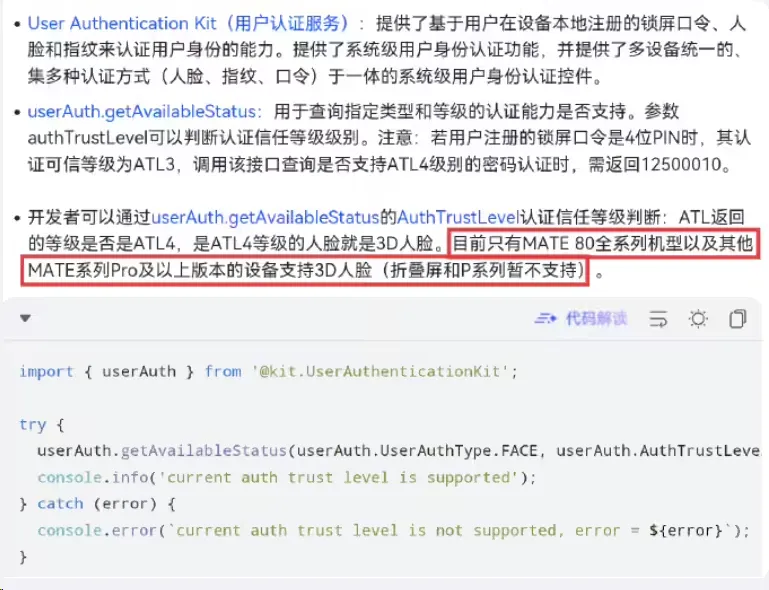
Task: Toggle code theme with sun icon
Action: point(698,319)
